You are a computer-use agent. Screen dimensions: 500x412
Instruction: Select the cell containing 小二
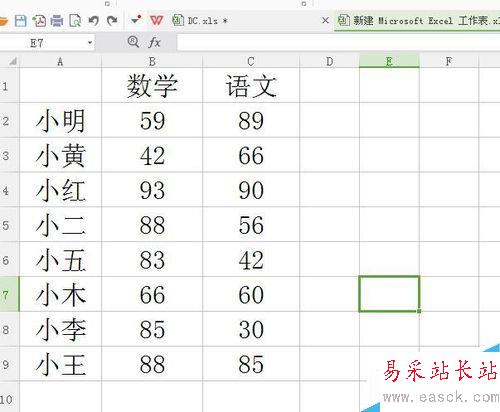pyautogui.click(x=60, y=225)
